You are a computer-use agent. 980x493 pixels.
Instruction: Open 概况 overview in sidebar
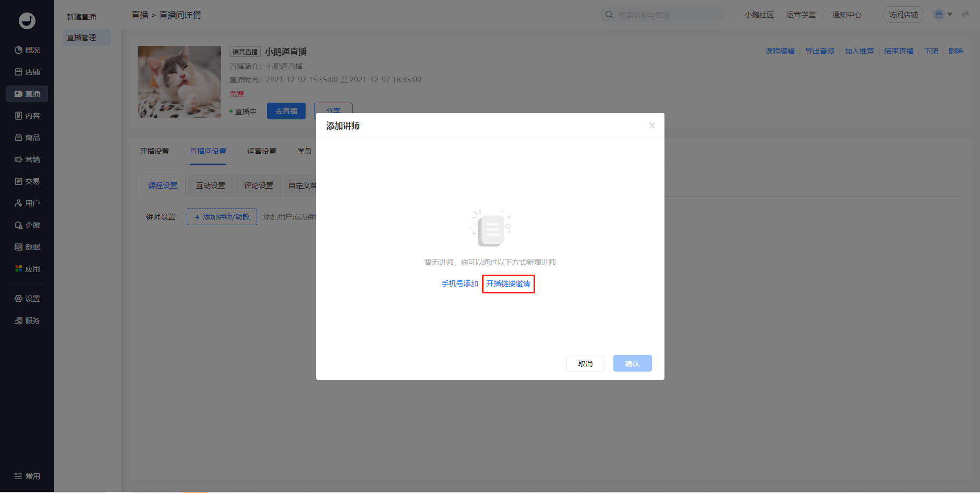click(x=27, y=50)
